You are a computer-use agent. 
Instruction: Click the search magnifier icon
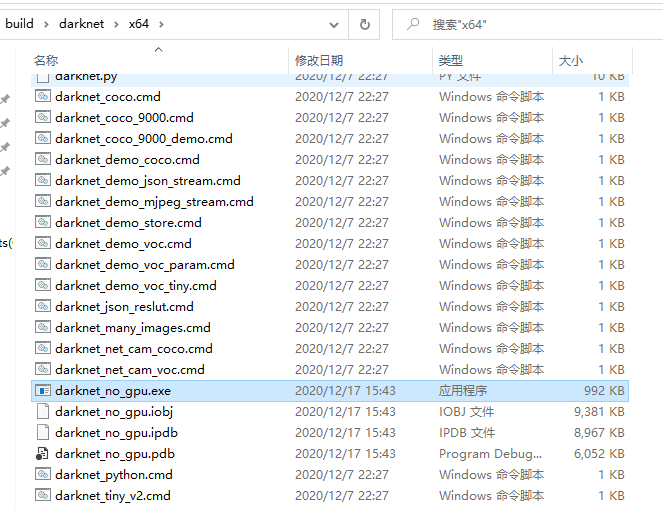coord(413,24)
